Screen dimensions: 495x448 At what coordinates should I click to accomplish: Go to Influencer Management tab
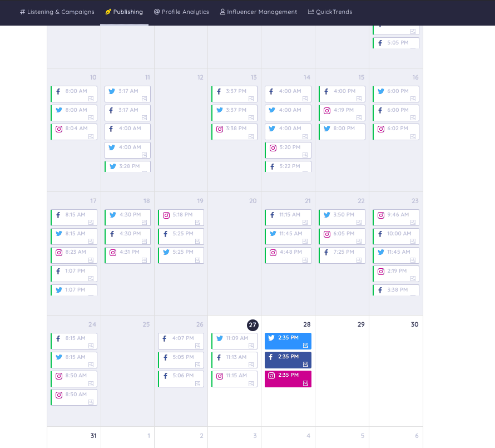pyautogui.click(x=258, y=12)
